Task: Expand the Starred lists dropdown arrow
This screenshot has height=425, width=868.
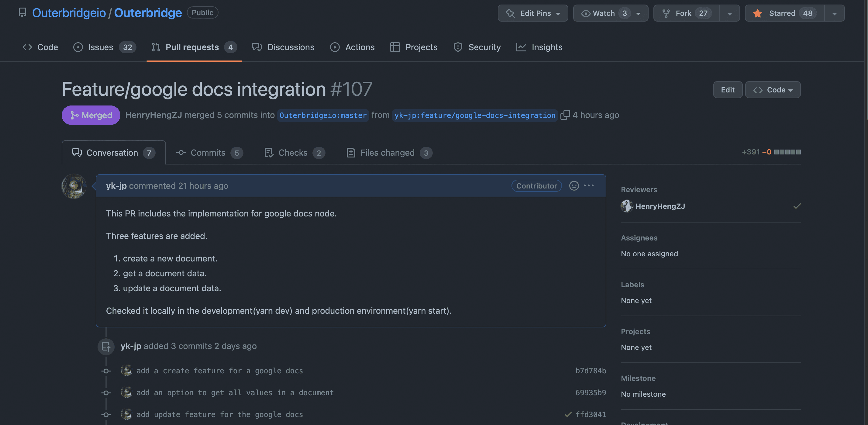Action: [834, 13]
